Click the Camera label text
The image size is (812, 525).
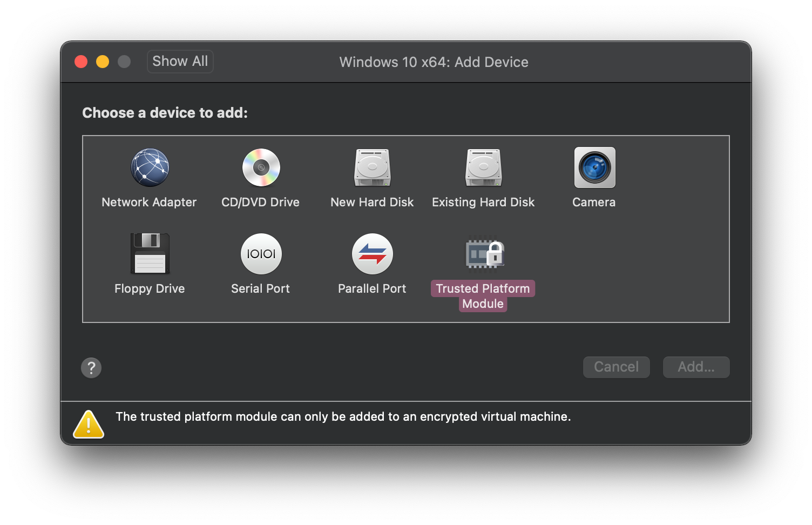point(594,202)
